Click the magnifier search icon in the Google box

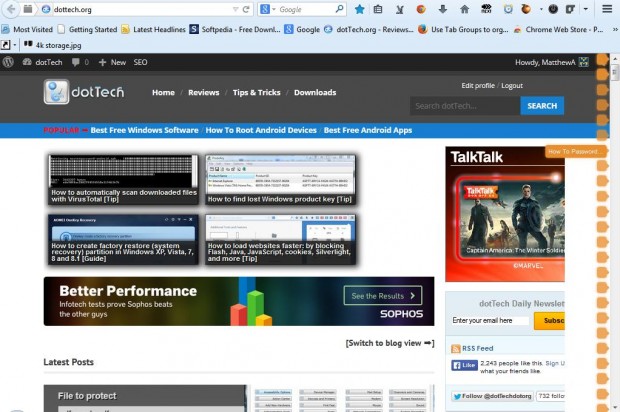click(x=339, y=9)
